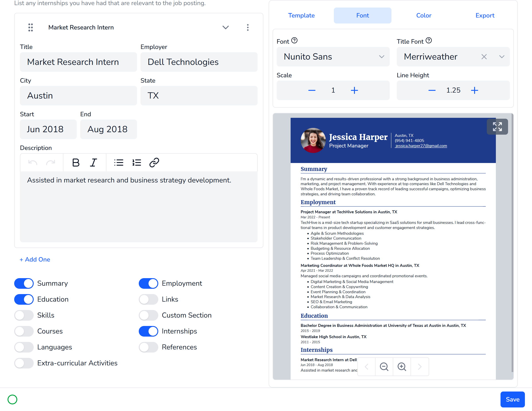The height and width of the screenshot is (411, 532).
Task: Turn off the Education section toggle
Action: [x=24, y=299]
